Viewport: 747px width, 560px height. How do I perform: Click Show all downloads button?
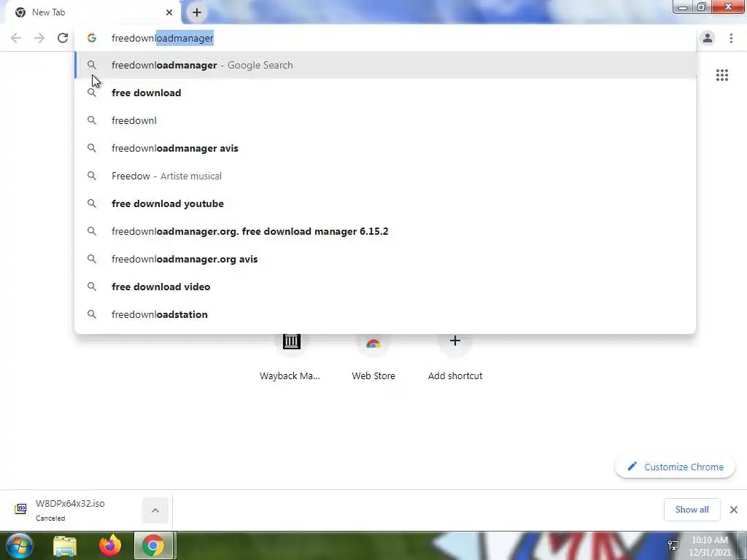coord(692,510)
